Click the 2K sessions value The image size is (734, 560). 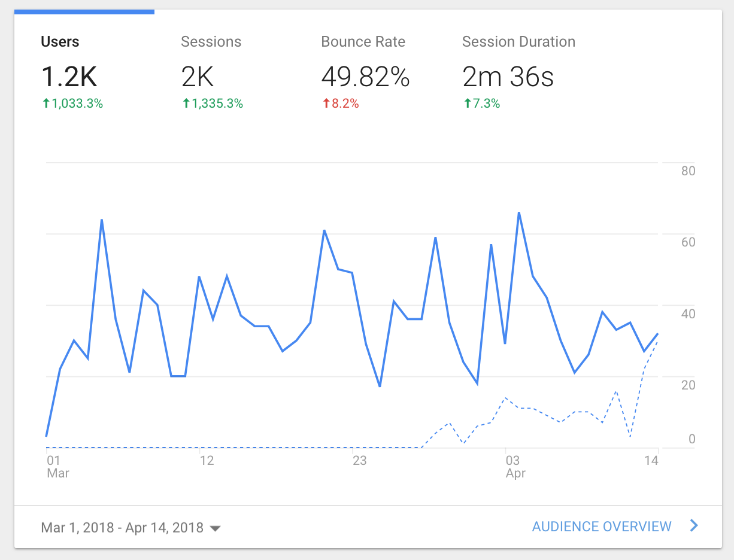[197, 77]
